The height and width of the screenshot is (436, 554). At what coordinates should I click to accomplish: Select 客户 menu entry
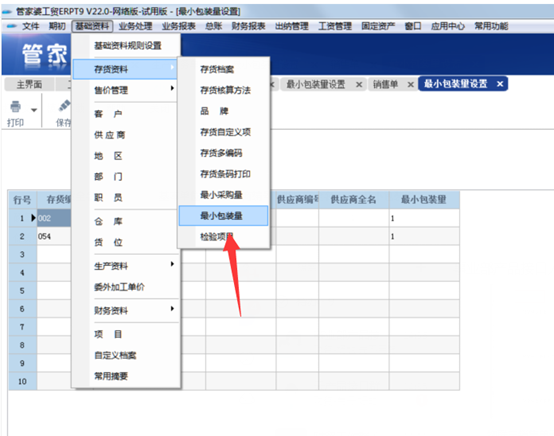pos(126,114)
